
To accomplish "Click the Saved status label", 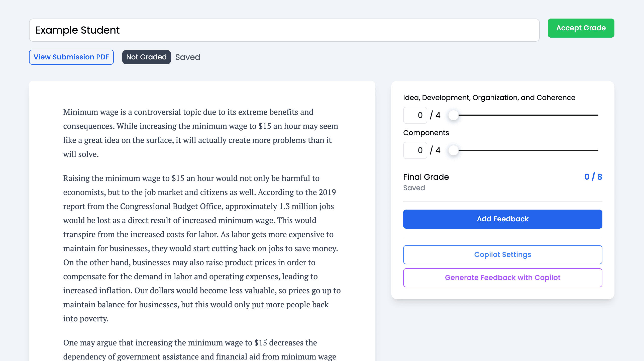I will 414,188.
